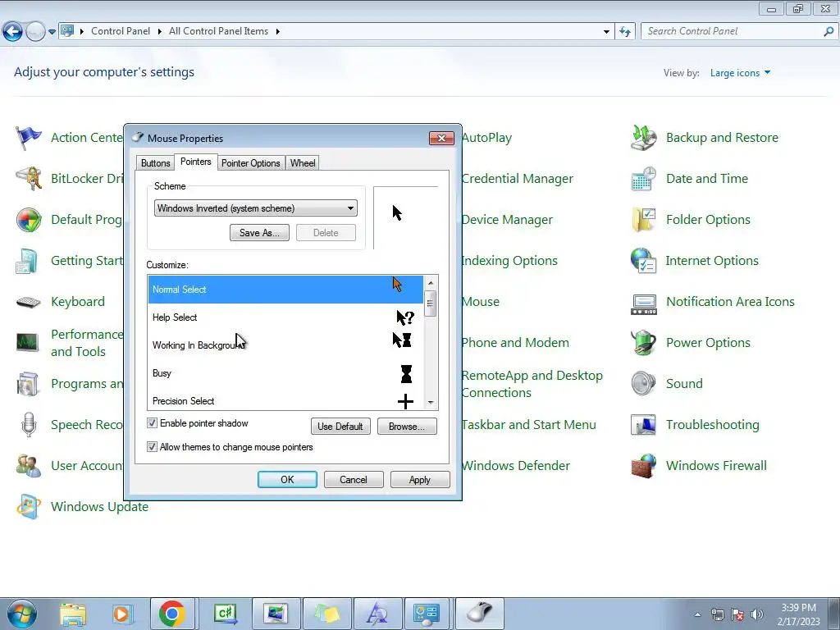Image resolution: width=840 pixels, height=630 pixels.
Task: Click the Windows Start orb
Action: (x=22, y=614)
